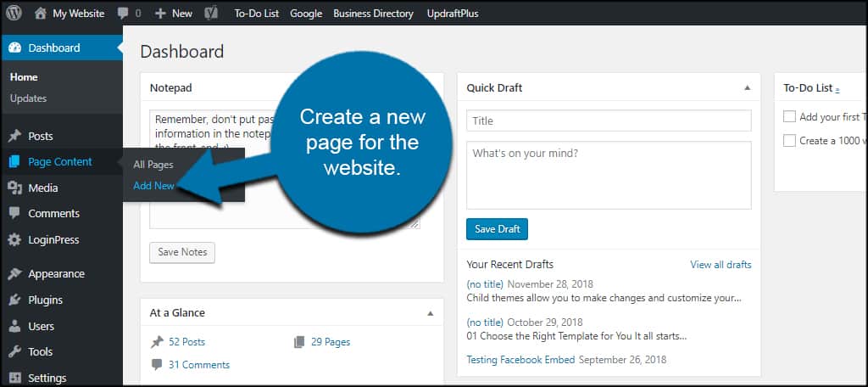868x387 pixels.
Task: Choose Add New from Page Content flyout
Action: [x=154, y=186]
